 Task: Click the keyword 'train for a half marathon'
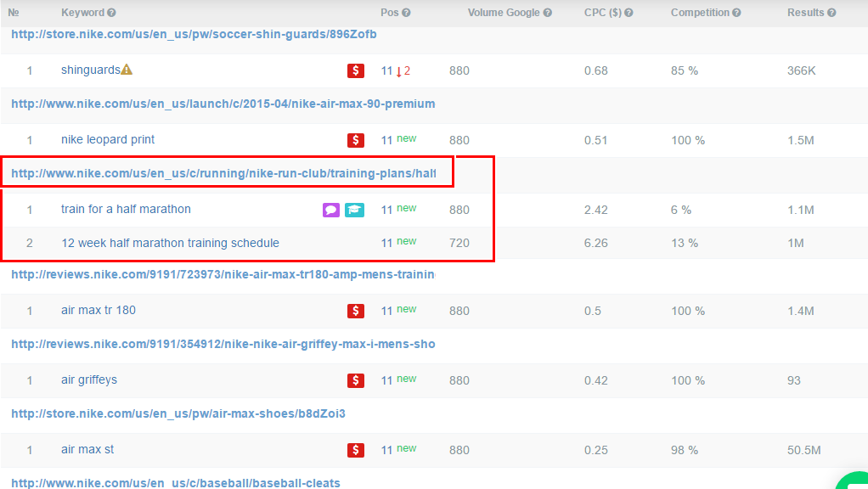pyautogui.click(x=127, y=210)
